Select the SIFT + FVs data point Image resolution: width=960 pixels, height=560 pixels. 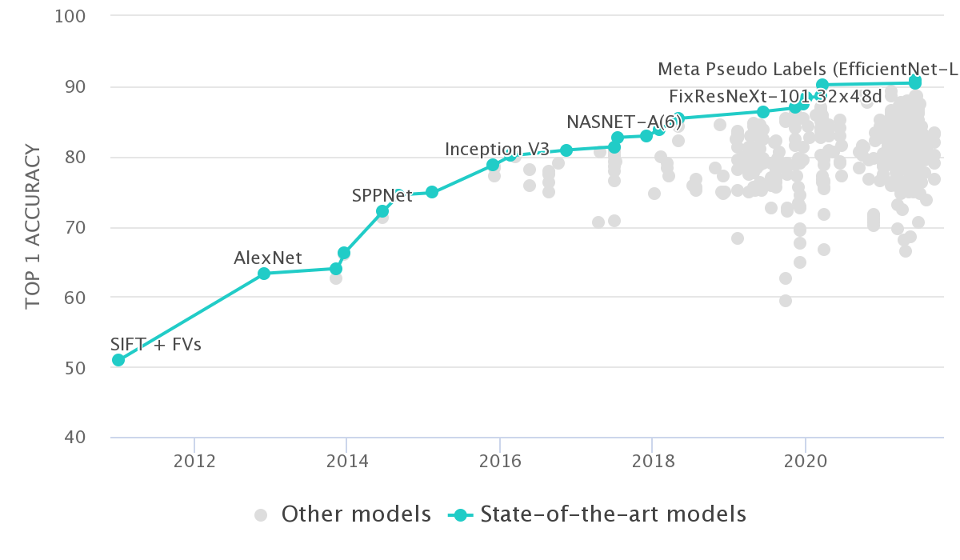pos(118,360)
